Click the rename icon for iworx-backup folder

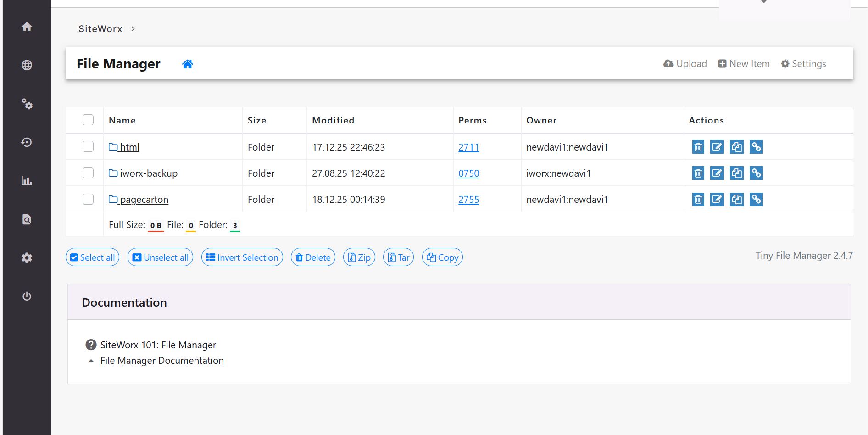717,173
